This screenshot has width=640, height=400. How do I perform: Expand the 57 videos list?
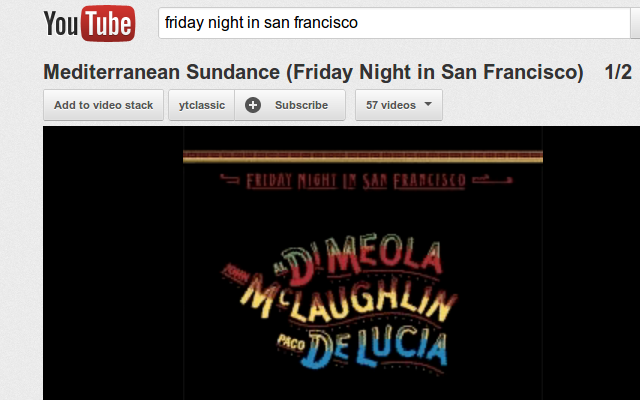point(399,105)
